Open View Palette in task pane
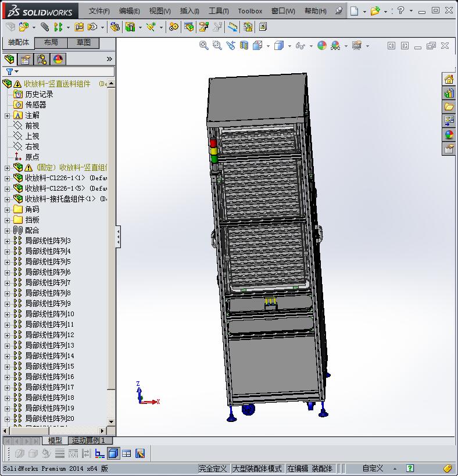This screenshot has width=458, height=476. (449, 120)
